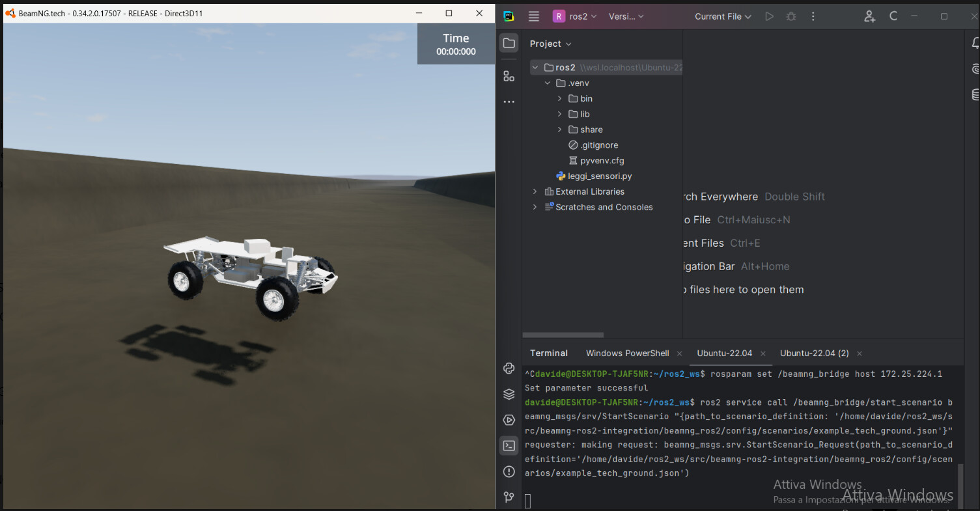Select the bin folder row
The height and width of the screenshot is (511, 980).
pyautogui.click(x=602, y=99)
